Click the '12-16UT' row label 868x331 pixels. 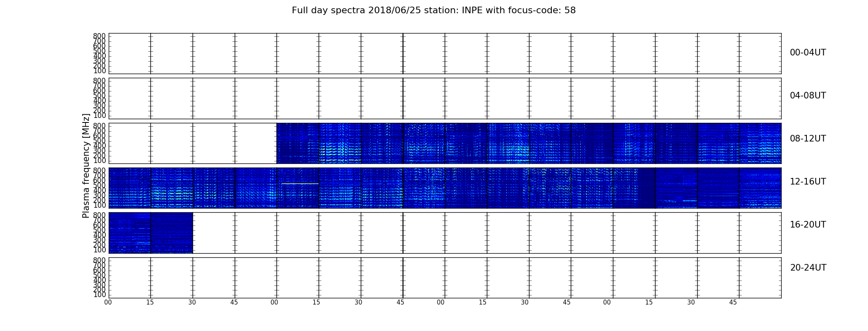(x=808, y=182)
